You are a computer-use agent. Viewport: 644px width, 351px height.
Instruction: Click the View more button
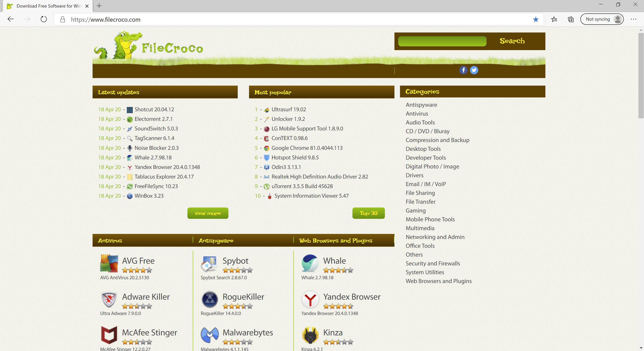208,213
